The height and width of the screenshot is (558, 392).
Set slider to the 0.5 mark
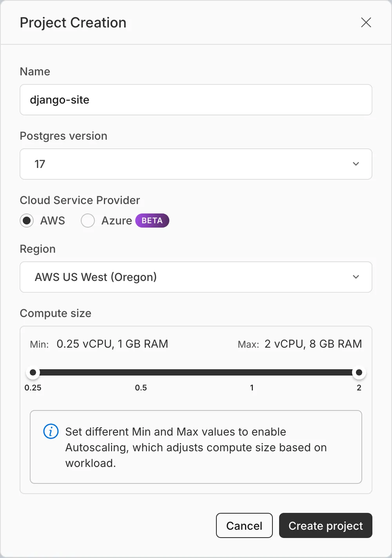pyautogui.click(x=141, y=372)
